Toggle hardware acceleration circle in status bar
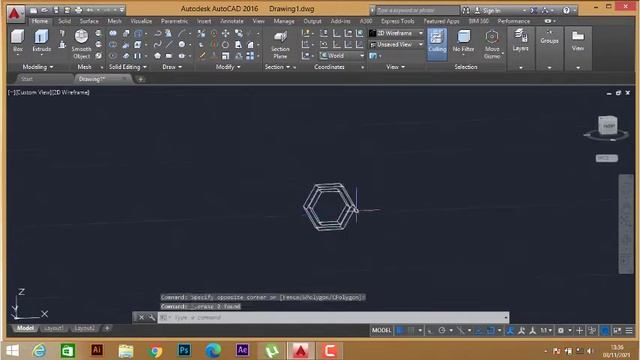This screenshot has height=360, width=640. point(605,330)
